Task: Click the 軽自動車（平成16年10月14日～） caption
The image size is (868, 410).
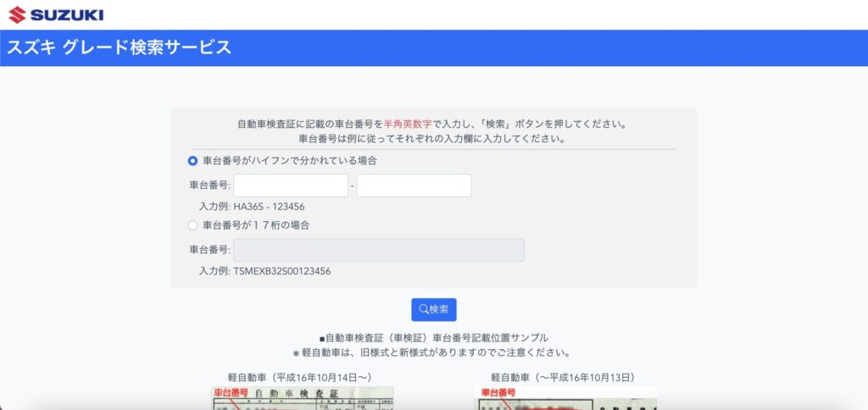Action: pos(303,377)
